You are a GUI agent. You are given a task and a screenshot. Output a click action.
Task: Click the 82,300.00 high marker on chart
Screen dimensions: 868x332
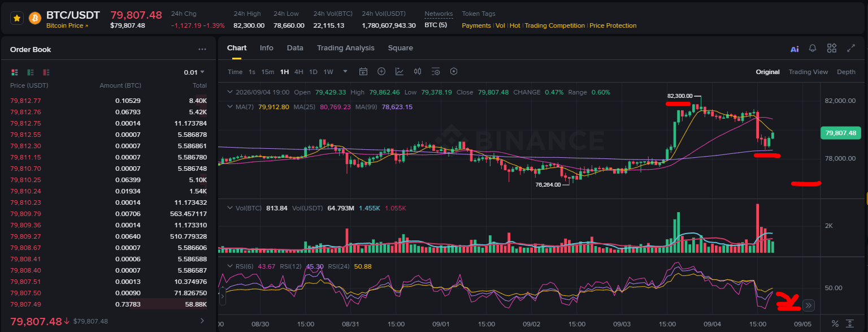click(679, 96)
